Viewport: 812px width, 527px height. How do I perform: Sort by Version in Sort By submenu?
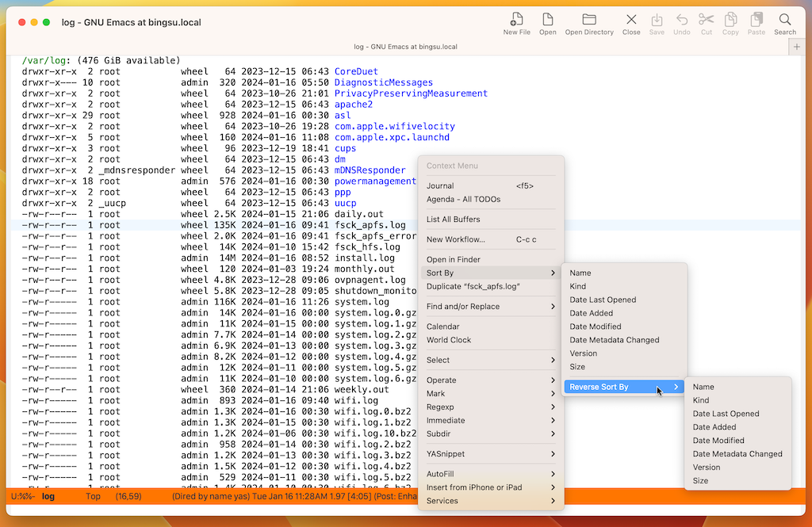coord(624,353)
